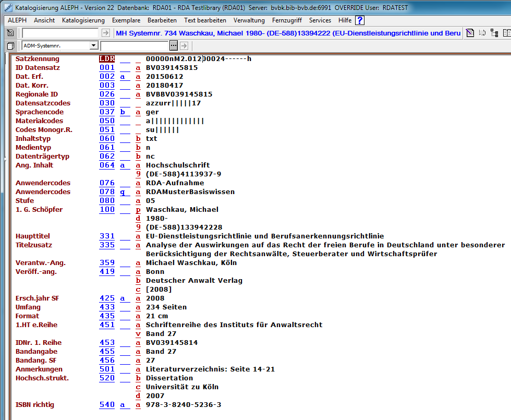
Task: Click field tag 540 for ISBN richtig
Action: (x=107, y=405)
